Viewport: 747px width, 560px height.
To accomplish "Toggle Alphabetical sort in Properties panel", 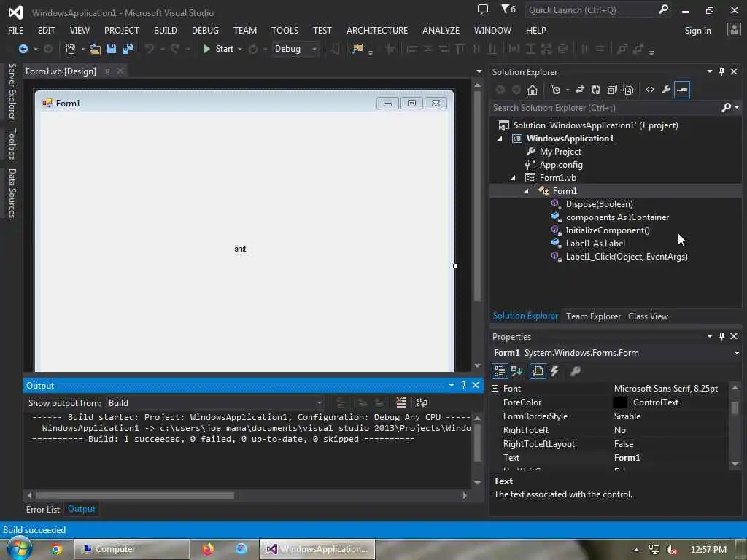I will [x=516, y=371].
